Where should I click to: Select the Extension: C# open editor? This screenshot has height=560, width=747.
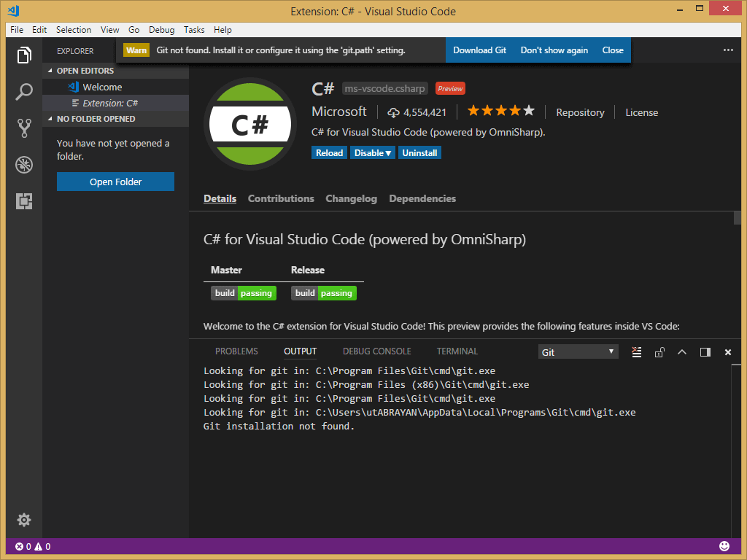pos(116,103)
